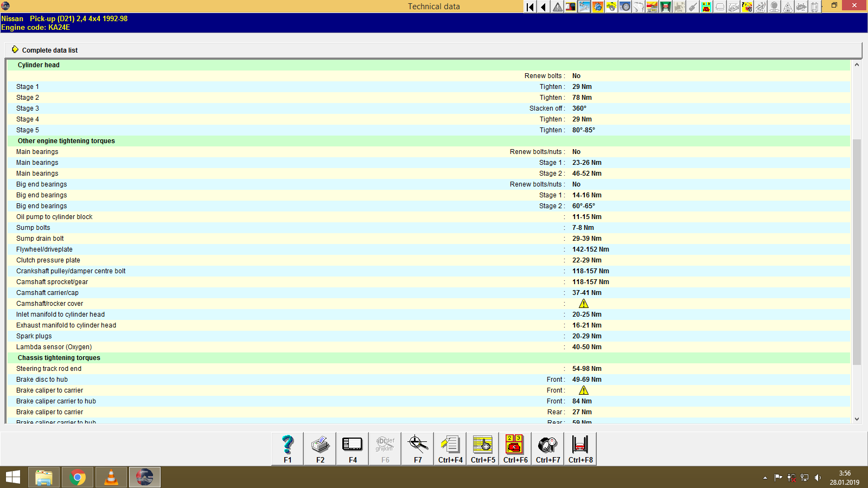Click the scrollbar down arrow
The width and height of the screenshot is (868, 488).
[857, 419]
